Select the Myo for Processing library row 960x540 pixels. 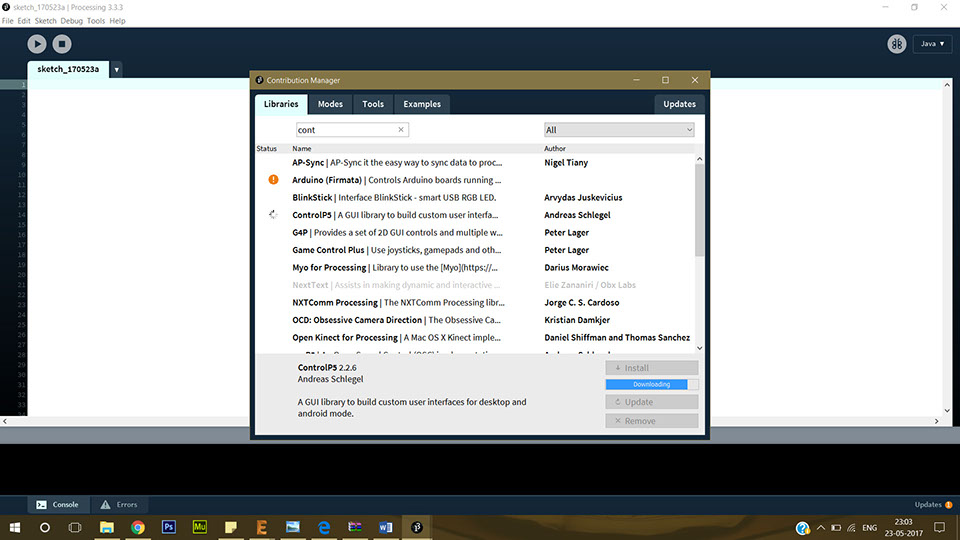(x=475, y=268)
